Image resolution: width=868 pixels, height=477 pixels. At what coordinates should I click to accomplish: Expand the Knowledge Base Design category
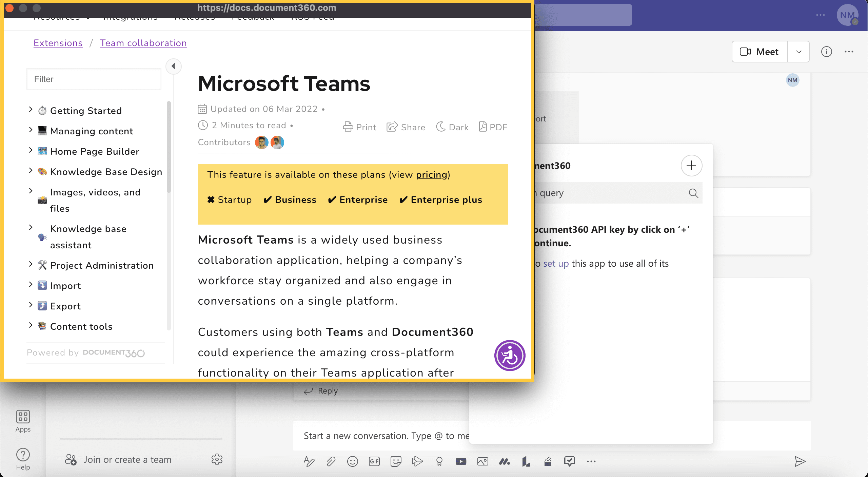[x=31, y=171]
